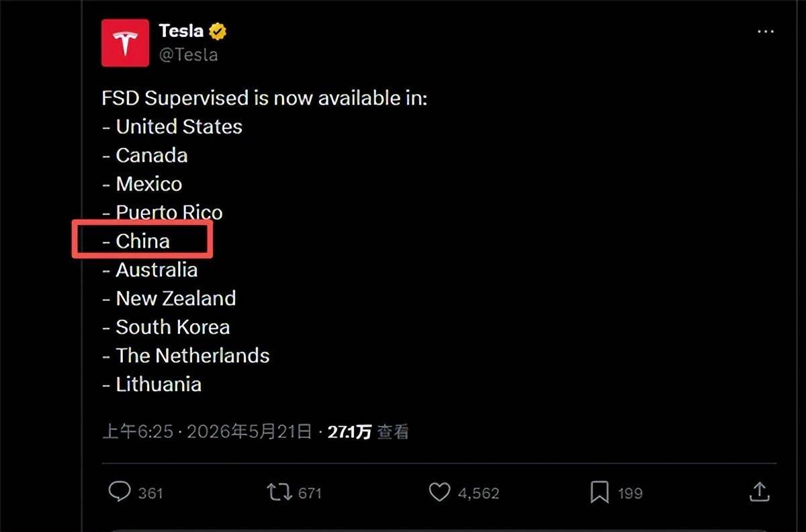
Task: Click the post timestamp 上午6:25 · 2026年5月21日
Action: click(x=207, y=431)
